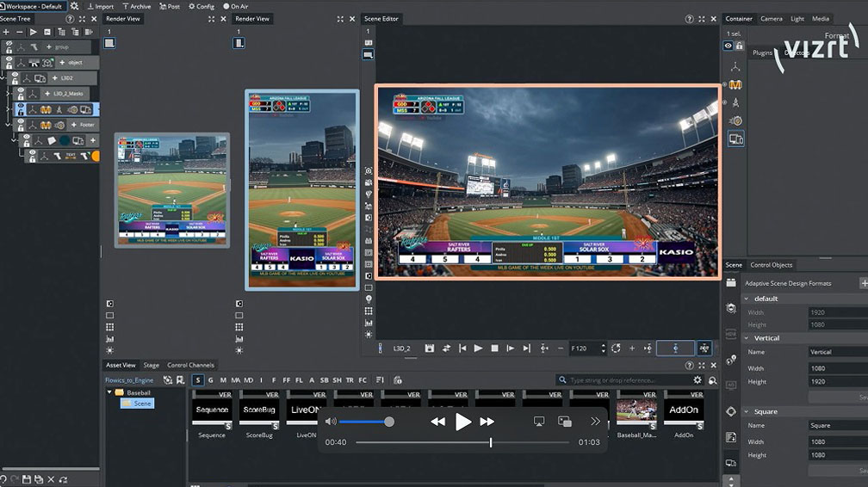Switch to the Control Channels tab
Screen dimensions: 868x487
(x=190, y=365)
